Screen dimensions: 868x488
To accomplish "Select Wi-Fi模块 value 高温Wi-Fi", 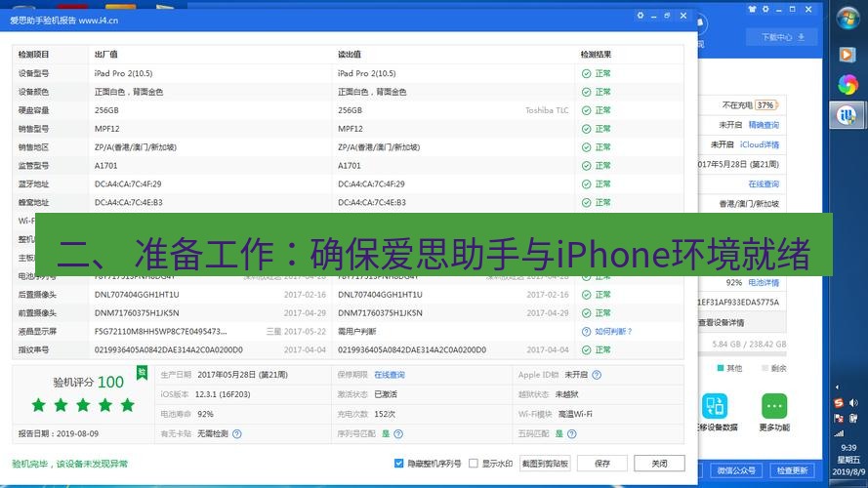I will click(575, 414).
